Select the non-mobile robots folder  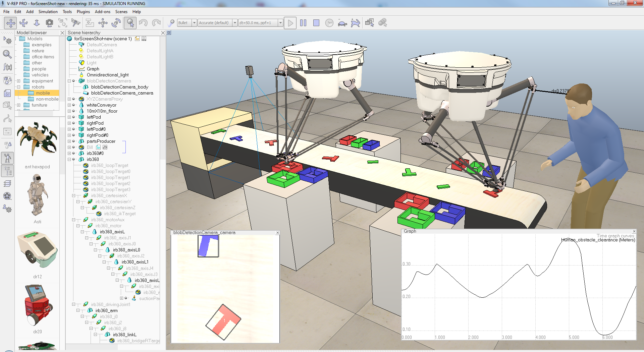[x=47, y=99]
